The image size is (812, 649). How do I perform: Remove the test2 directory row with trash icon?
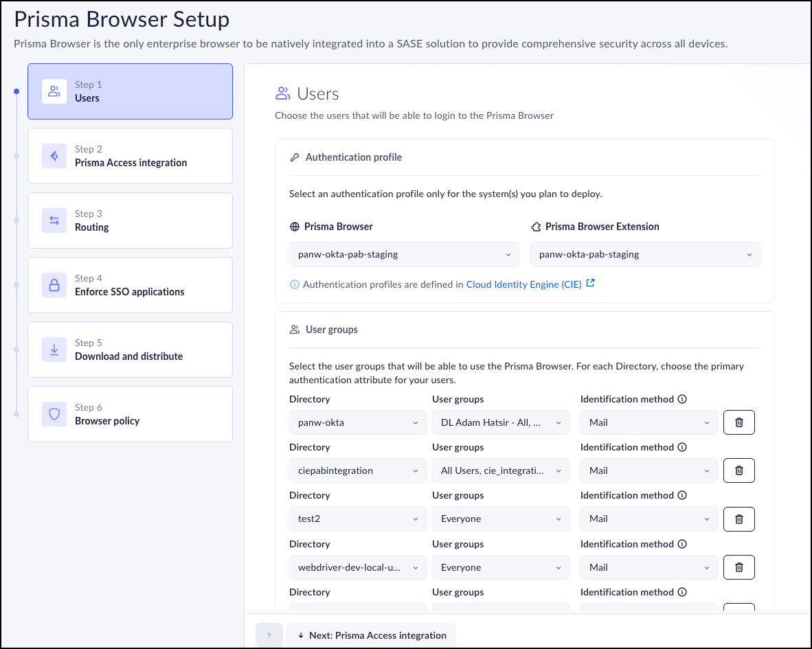tap(738, 519)
